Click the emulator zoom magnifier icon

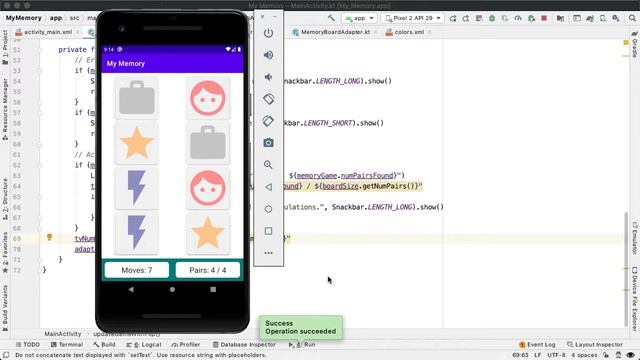pyautogui.click(x=268, y=165)
